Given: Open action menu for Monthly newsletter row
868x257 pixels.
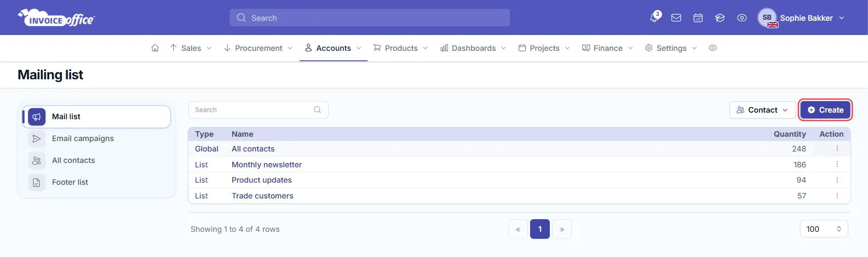Looking at the screenshot, I should pos(837,165).
